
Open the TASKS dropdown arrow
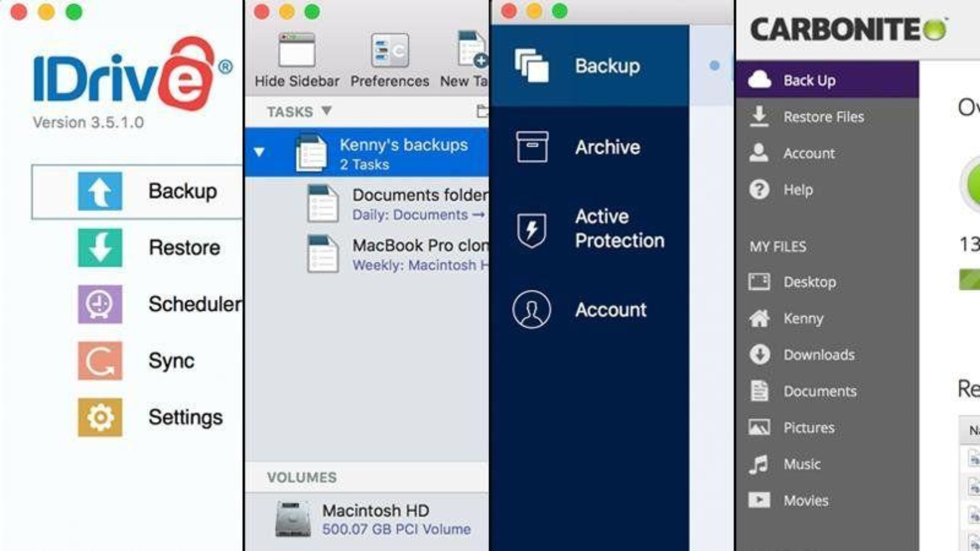(x=327, y=111)
